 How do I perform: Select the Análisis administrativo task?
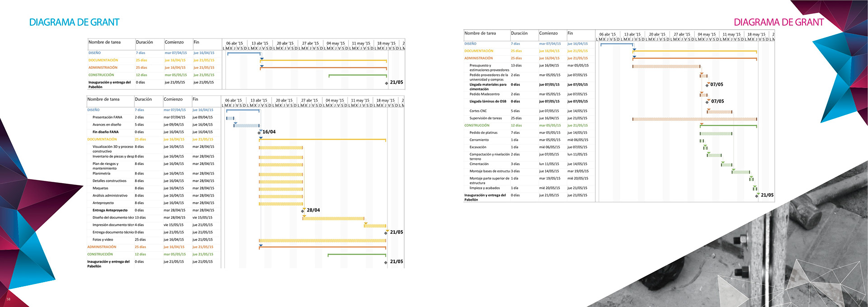(110, 196)
